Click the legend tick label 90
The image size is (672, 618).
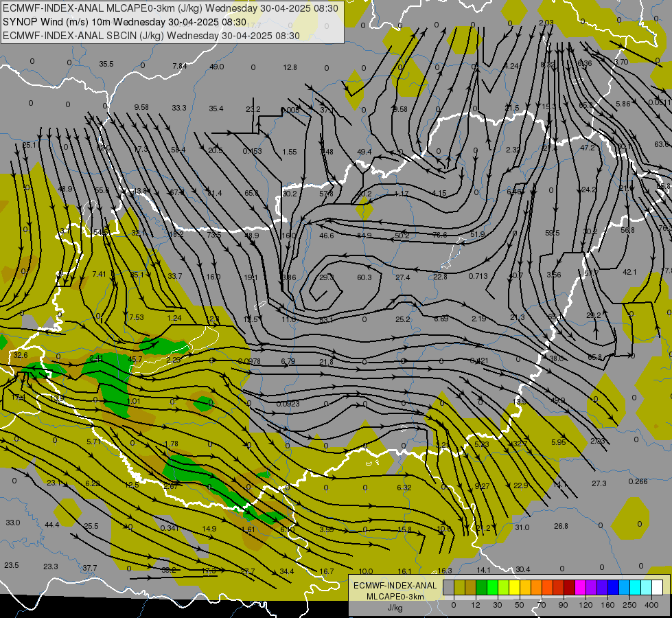point(563,605)
